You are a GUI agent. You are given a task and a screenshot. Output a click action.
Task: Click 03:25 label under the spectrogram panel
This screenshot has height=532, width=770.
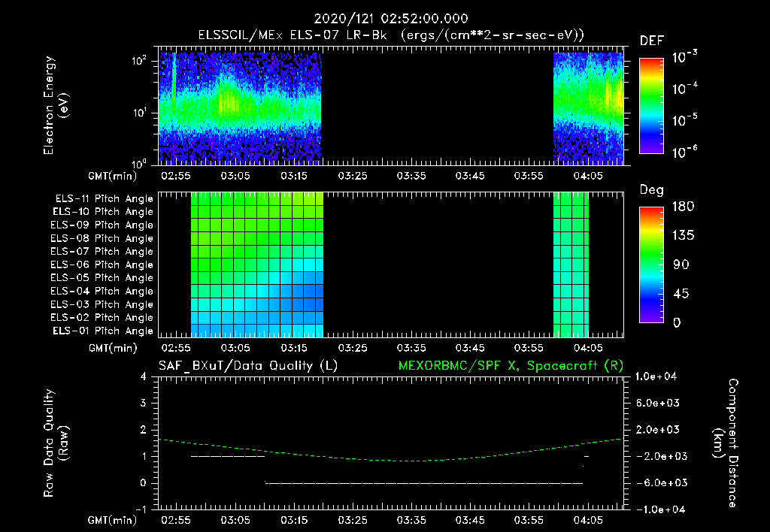pos(353,176)
